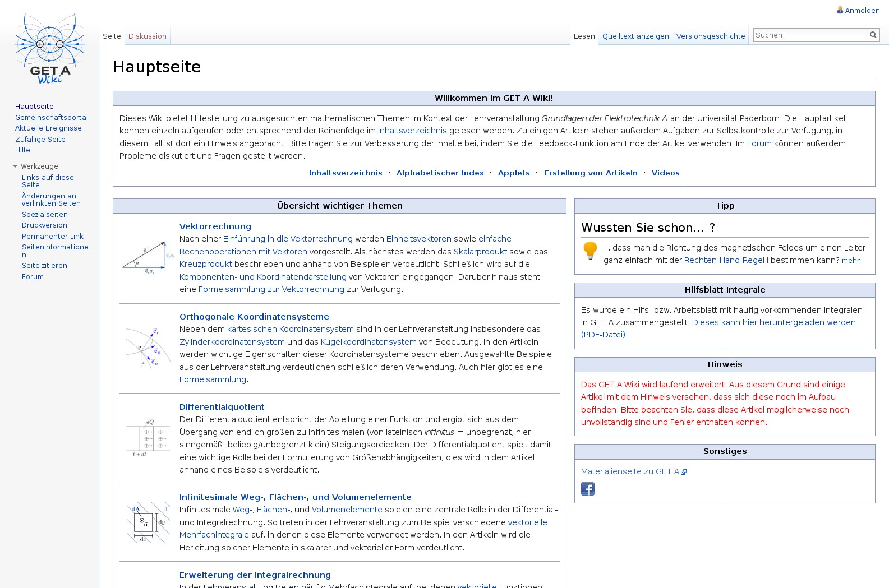This screenshot has height=588, width=889.
Task: Go to Aktuelle Ereignisse
Action: [x=48, y=128]
